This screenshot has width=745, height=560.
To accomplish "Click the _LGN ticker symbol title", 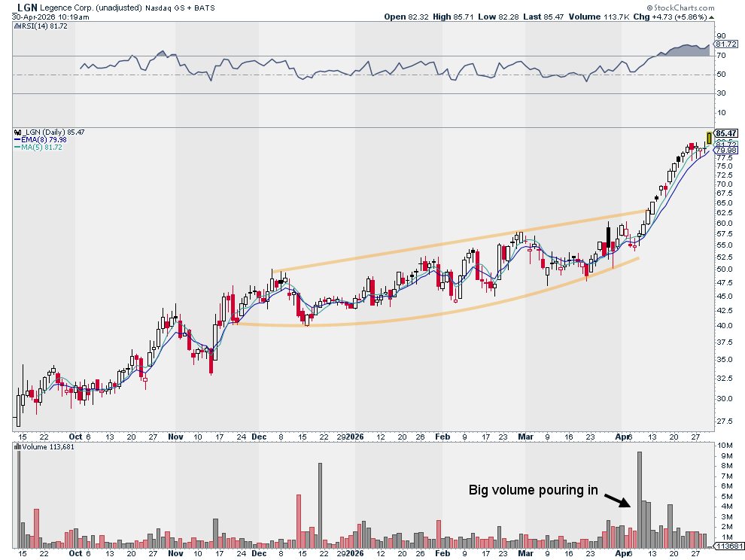I will click(26, 8).
